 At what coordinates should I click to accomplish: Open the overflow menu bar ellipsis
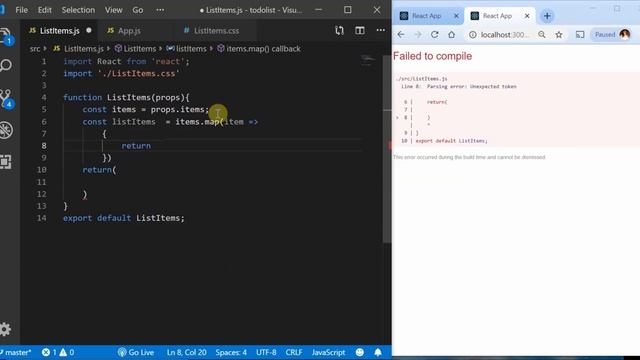click(x=160, y=10)
